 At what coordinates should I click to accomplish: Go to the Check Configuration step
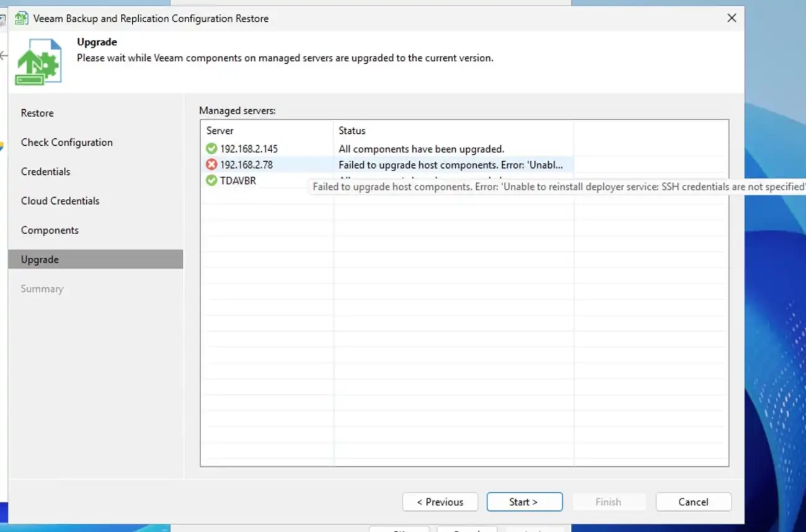67,143
